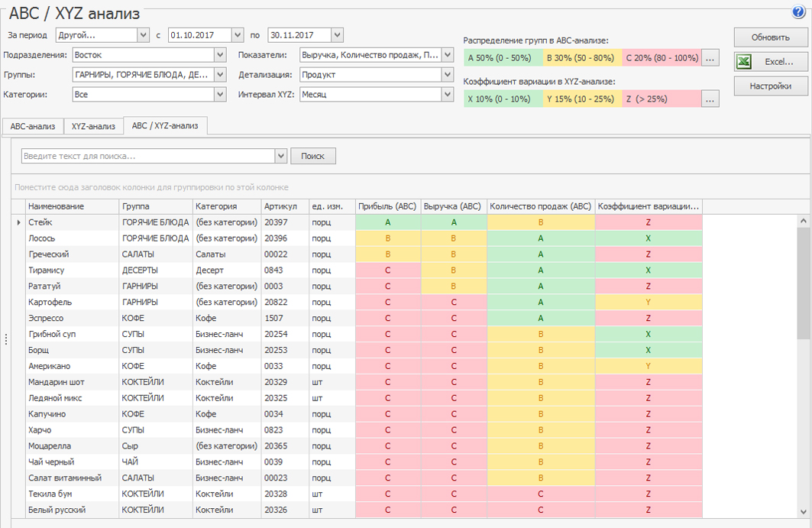Open the Подразделения dropdown showing Восток
Viewport: 812px width, 528px height.
tap(220, 55)
